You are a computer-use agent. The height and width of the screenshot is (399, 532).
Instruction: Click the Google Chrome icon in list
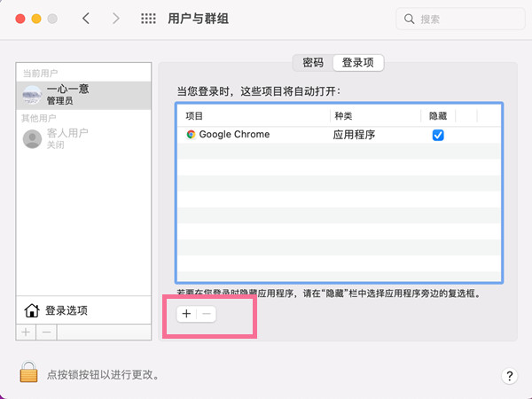[x=191, y=135]
